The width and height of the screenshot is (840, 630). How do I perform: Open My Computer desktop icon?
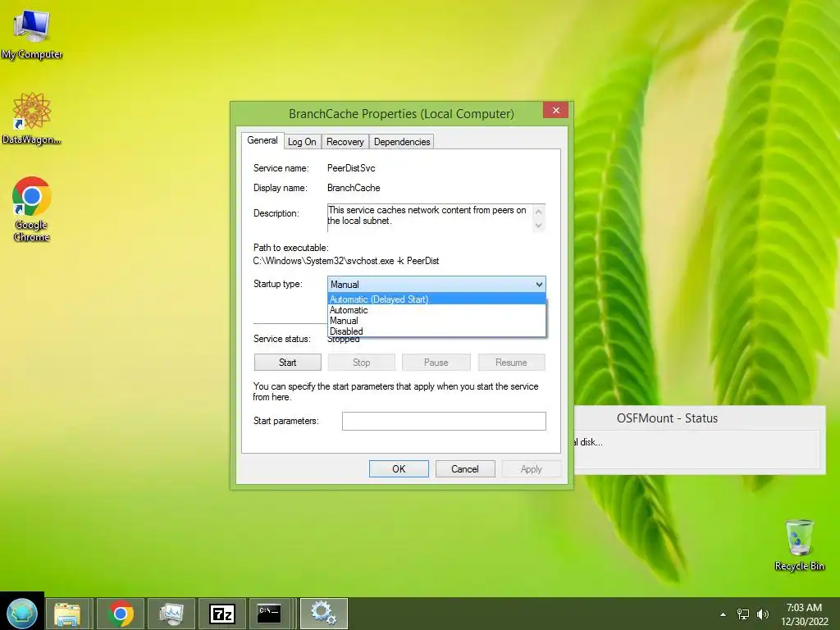click(x=32, y=34)
